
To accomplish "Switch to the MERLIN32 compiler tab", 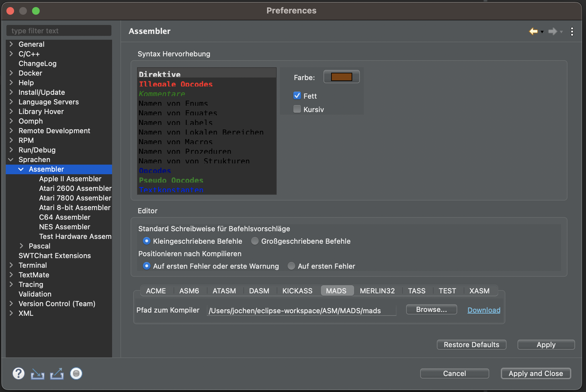I will coord(377,291).
